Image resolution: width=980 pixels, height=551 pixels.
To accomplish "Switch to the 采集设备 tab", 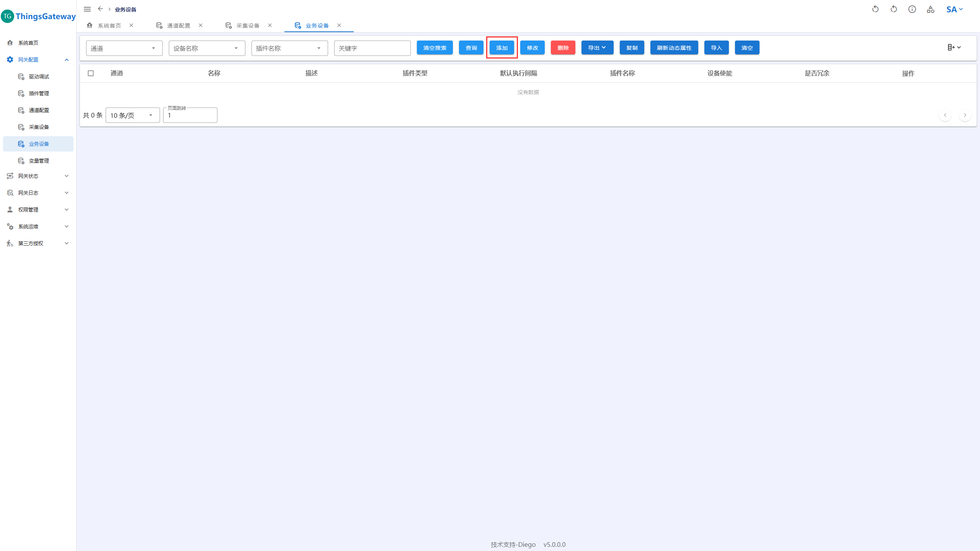I will click(x=248, y=26).
